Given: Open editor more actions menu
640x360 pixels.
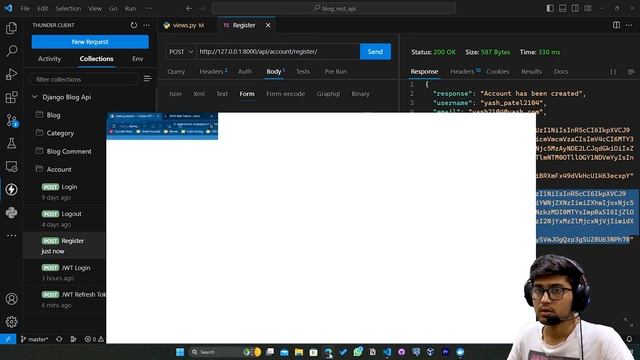Looking at the screenshot, I should 629,25.
